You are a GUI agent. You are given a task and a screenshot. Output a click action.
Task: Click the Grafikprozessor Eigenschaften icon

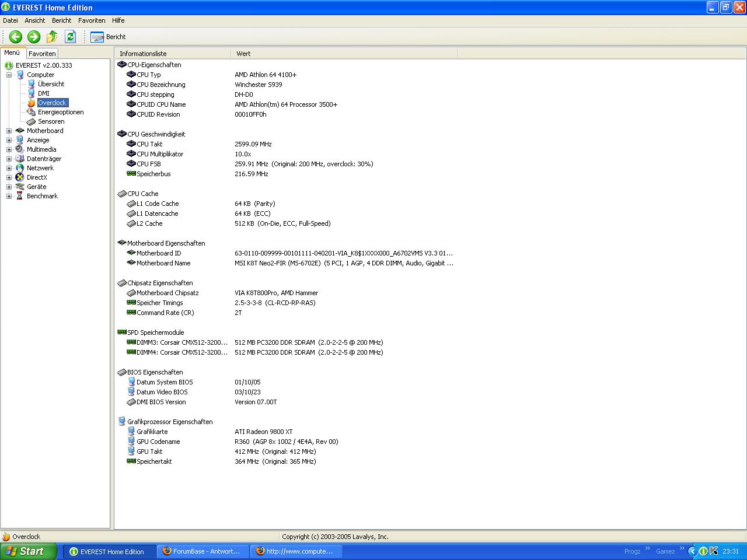(x=122, y=421)
